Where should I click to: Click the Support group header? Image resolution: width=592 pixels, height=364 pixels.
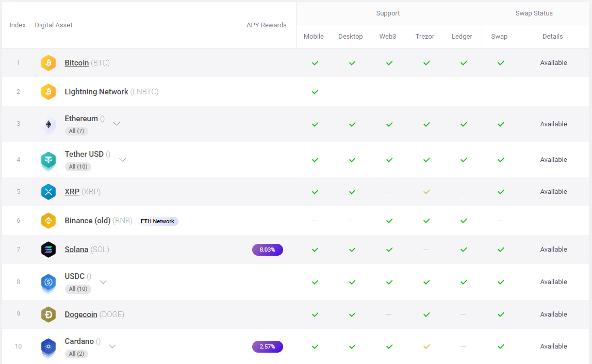pyautogui.click(x=388, y=13)
